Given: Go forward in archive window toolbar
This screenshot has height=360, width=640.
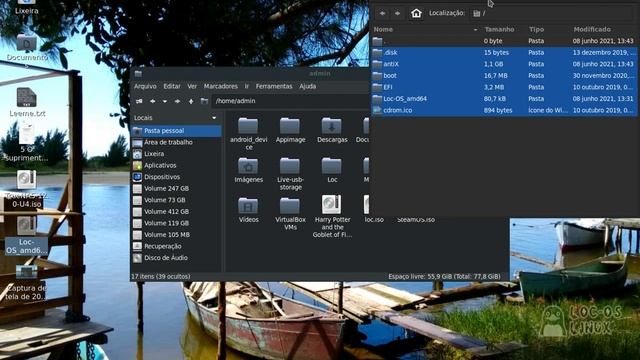Looking at the screenshot, I should pos(397,13).
